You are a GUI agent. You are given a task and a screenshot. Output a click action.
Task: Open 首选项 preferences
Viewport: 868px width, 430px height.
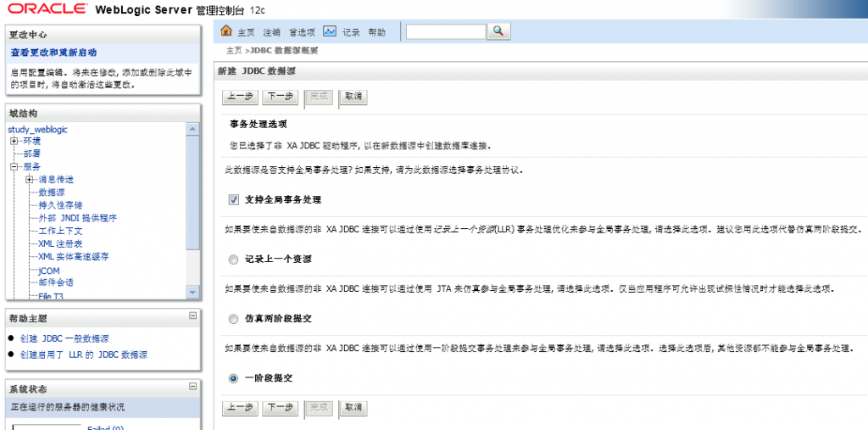pyautogui.click(x=302, y=32)
